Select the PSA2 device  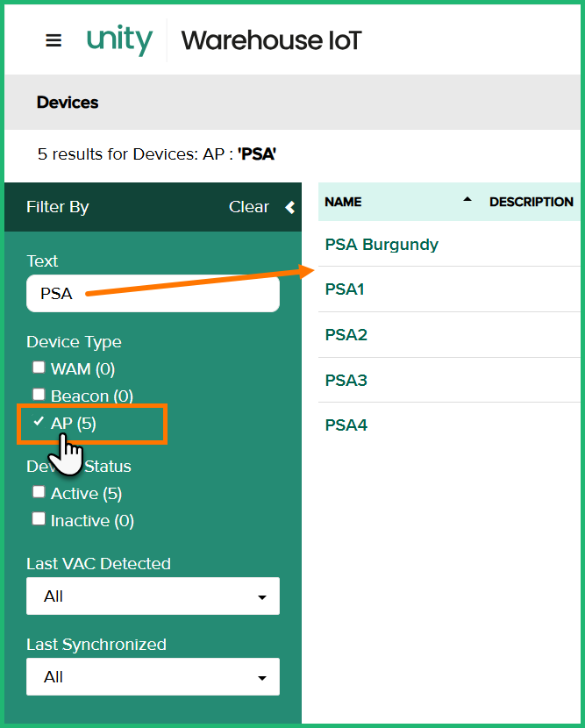click(x=346, y=335)
